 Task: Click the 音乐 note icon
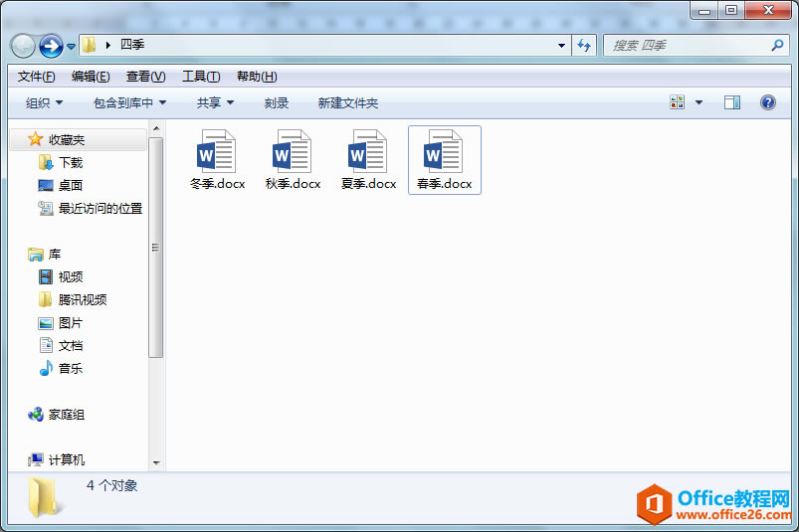coord(46,368)
